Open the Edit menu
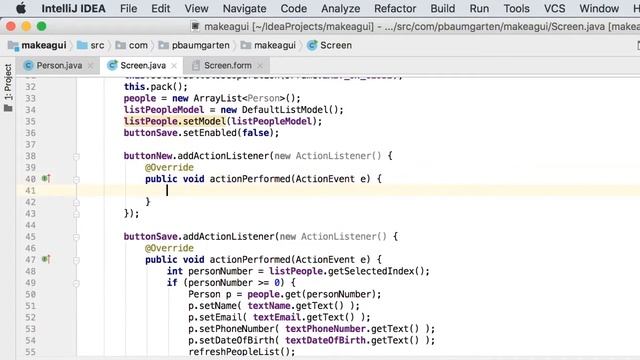This screenshot has width=640, height=360. (x=160, y=8)
